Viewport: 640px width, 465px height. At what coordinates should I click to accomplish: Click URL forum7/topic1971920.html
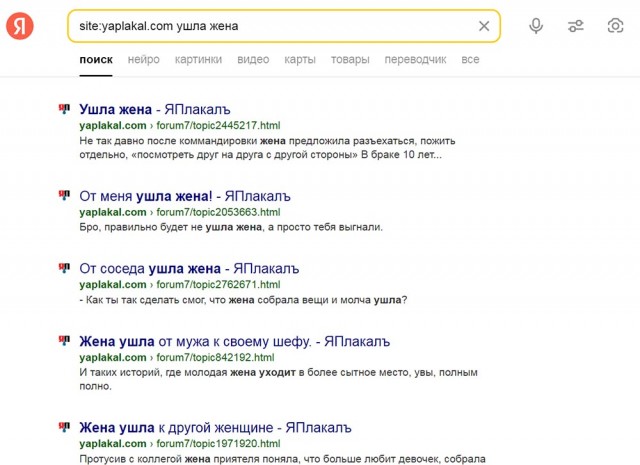[218, 443]
